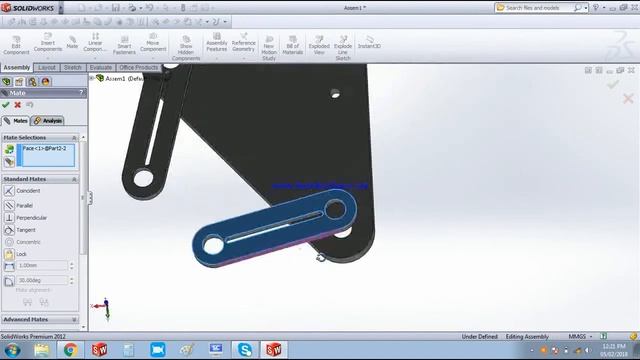Click the green entities-to-mate selection icon
This screenshot has height=360, width=640.
9,149
